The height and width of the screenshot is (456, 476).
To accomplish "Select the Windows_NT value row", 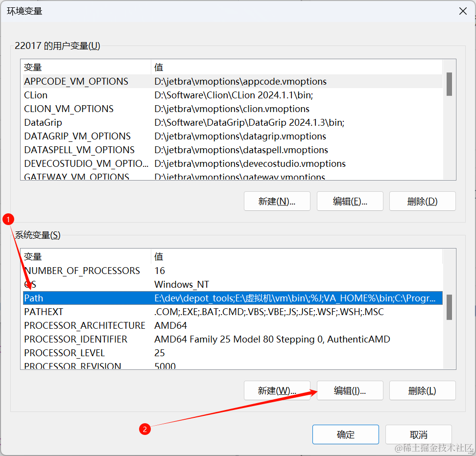I will tap(233, 284).
